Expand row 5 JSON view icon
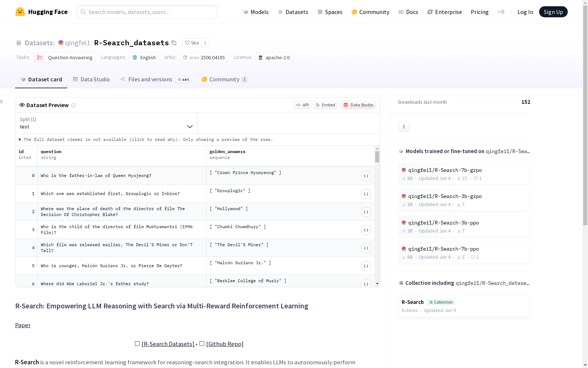Viewport: 588px width, 368px height. coord(366,266)
